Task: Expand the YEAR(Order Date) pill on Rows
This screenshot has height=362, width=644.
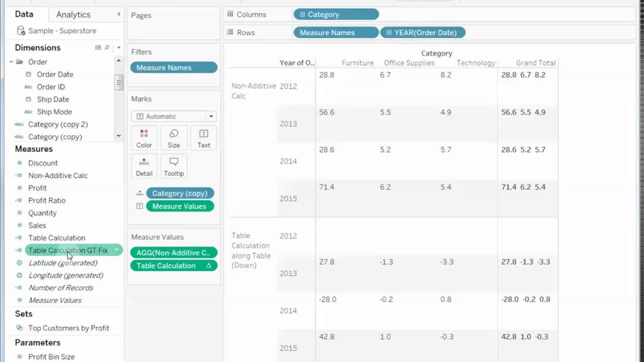Action: (x=389, y=33)
